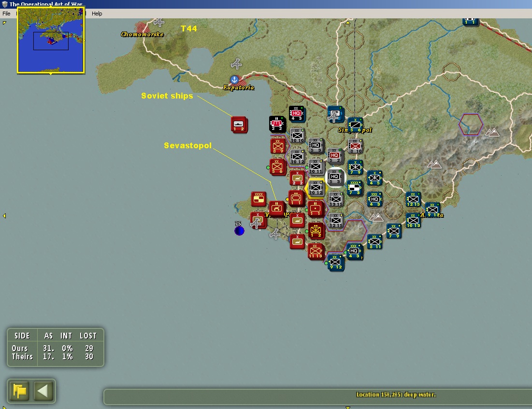
Task: Select the red division rated 11 13
Action: (316, 251)
